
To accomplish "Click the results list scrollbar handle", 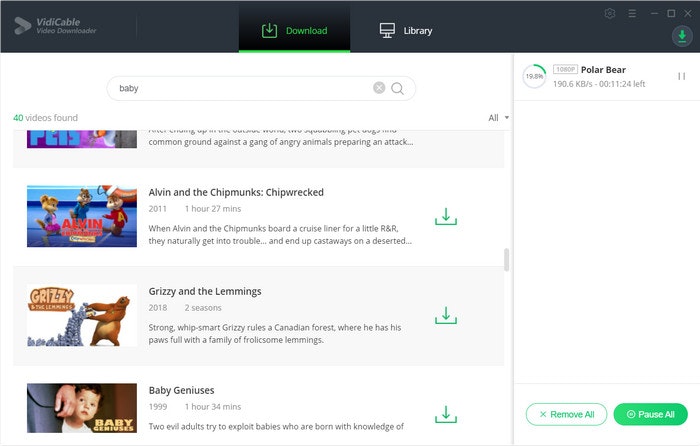I will tap(506, 259).
